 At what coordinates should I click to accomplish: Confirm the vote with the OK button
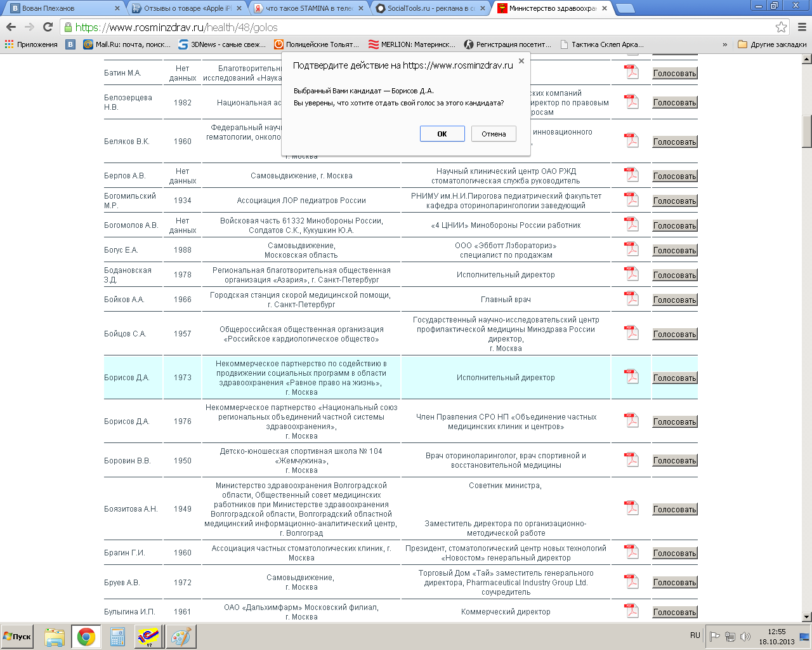click(442, 134)
